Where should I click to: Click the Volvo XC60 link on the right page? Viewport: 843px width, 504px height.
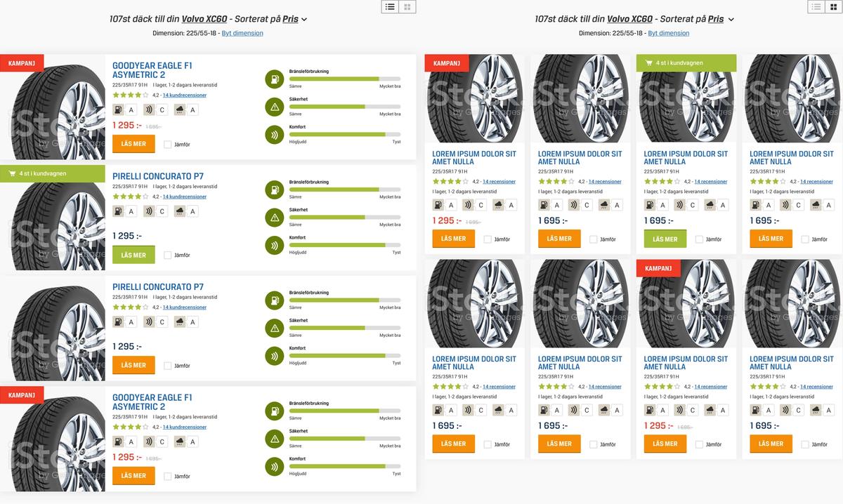(630, 20)
